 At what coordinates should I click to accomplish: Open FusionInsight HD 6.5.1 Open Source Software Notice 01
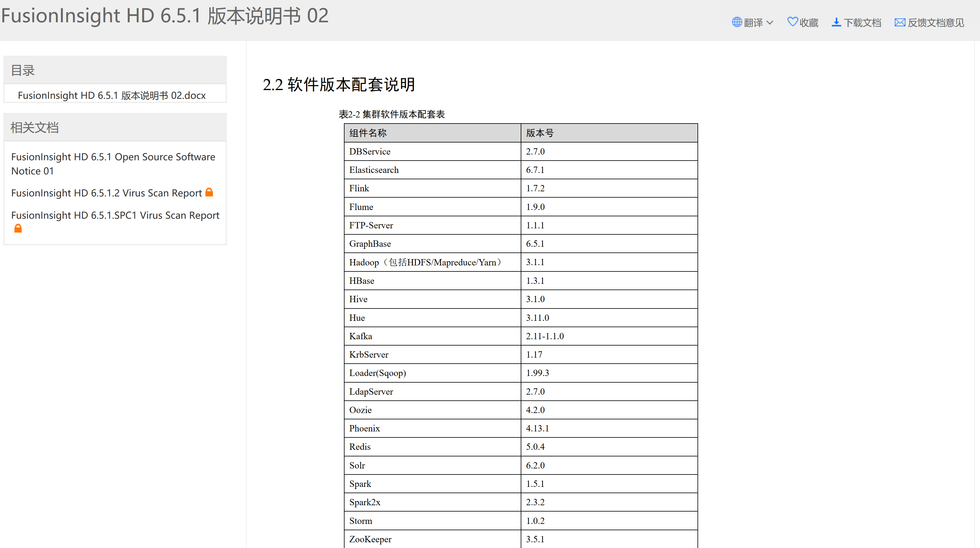(113, 164)
